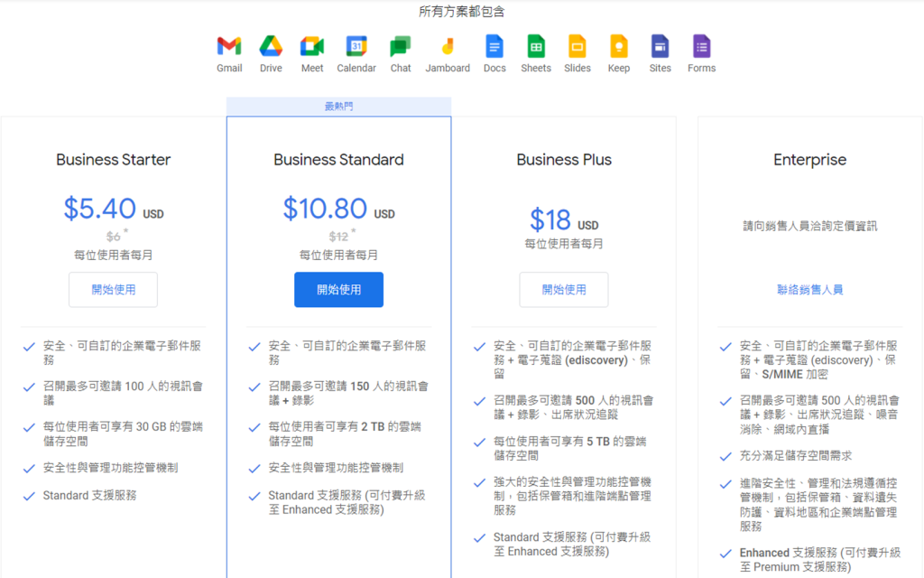Click the heading 所有方案都包含
This screenshot has height=578, width=924.
tap(461, 12)
